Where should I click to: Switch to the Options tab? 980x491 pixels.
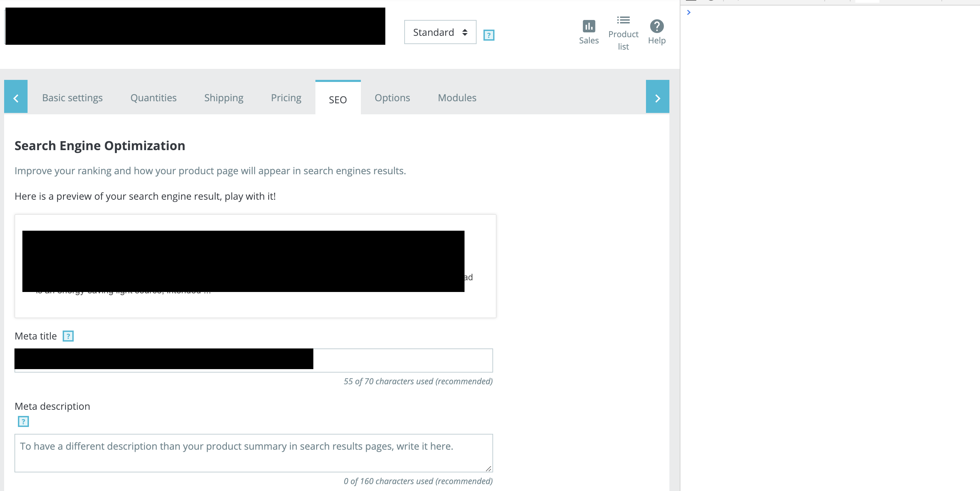tap(392, 98)
